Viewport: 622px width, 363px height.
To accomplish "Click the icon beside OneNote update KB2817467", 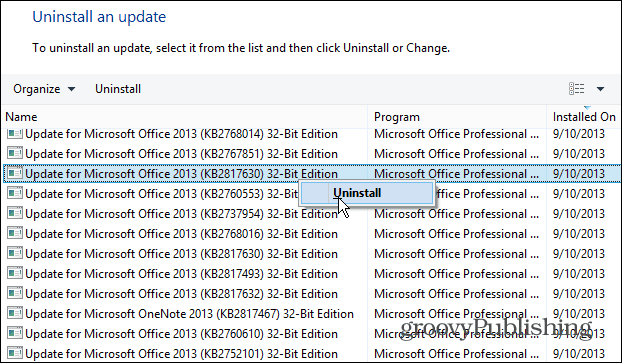I will [15, 313].
